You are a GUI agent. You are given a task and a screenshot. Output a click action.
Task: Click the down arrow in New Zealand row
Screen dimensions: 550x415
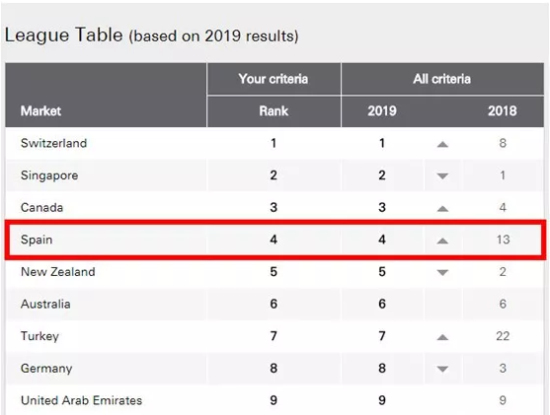443,272
